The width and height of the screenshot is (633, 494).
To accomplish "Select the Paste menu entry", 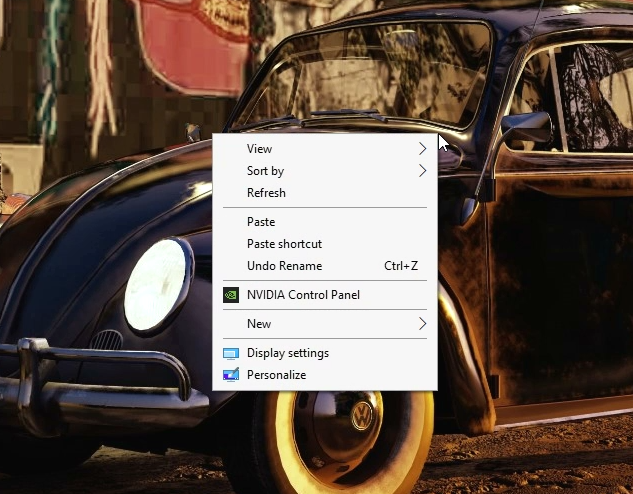I will (325, 222).
